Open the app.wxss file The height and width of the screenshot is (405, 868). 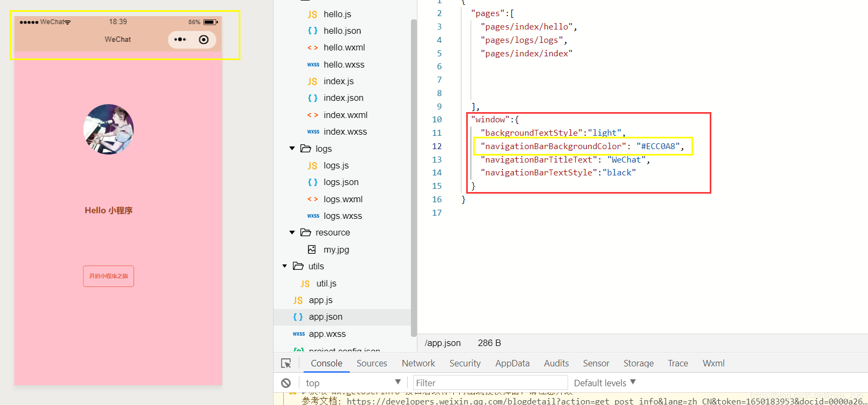327,334
